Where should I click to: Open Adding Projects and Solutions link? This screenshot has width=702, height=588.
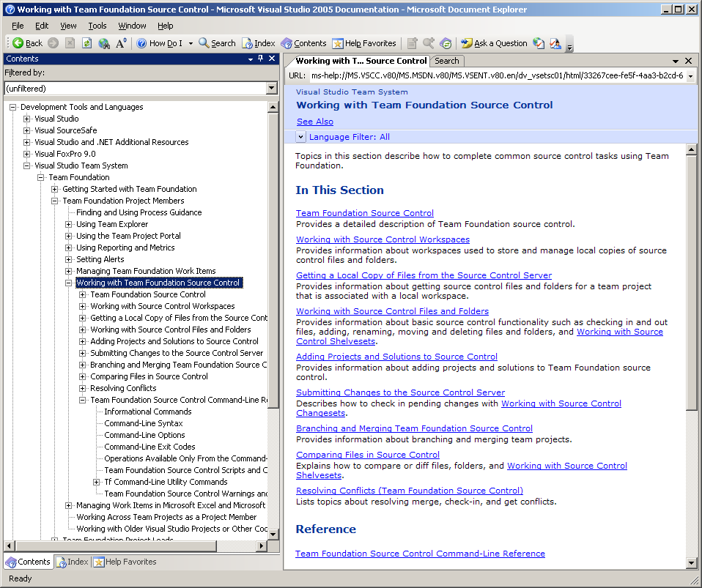pyautogui.click(x=396, y=357)
